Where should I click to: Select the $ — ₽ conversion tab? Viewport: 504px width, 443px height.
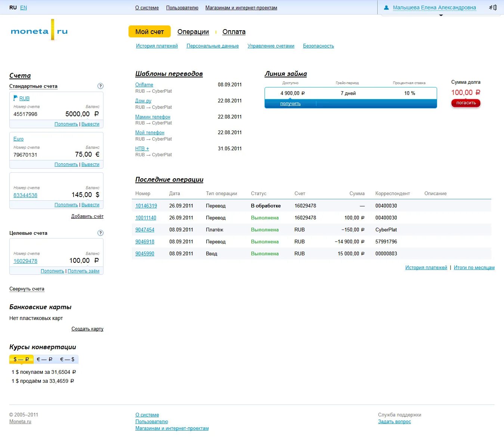tap(21, 359)
